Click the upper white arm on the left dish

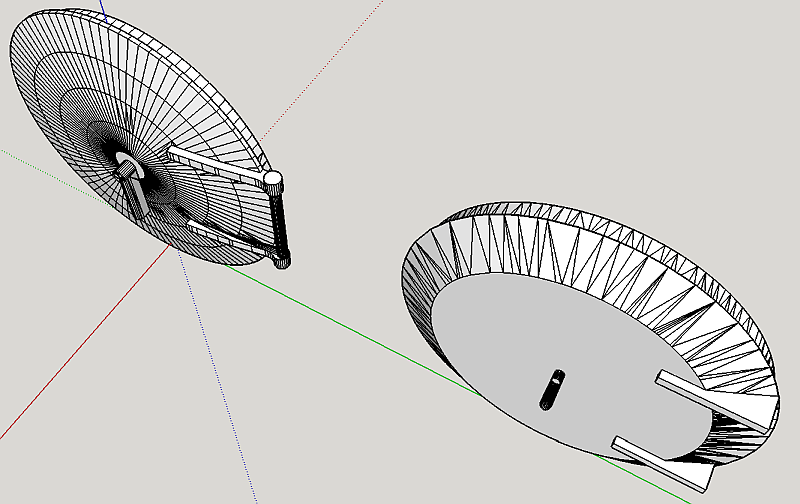(x=216, y=164)
